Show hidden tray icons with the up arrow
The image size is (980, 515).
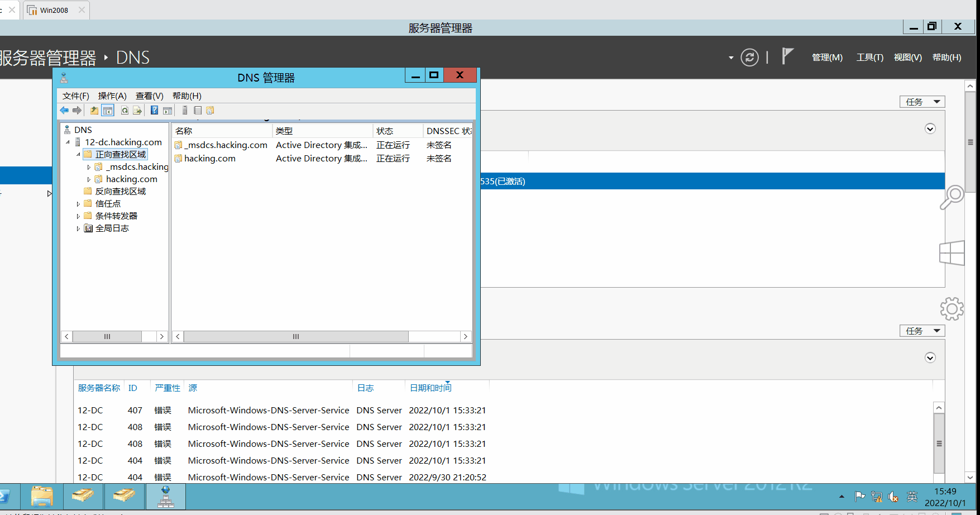842,497
